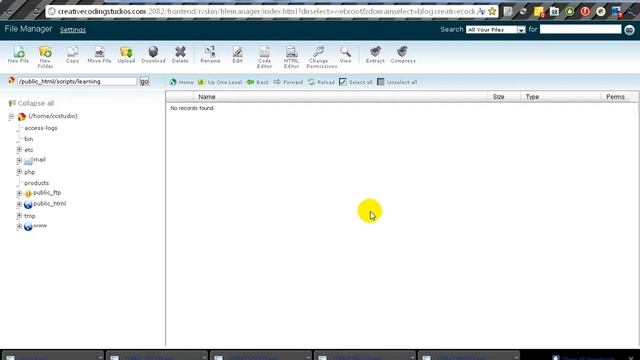640x360 pixels.
Task: Sort by the Type column header
Action: click(532, 97)
